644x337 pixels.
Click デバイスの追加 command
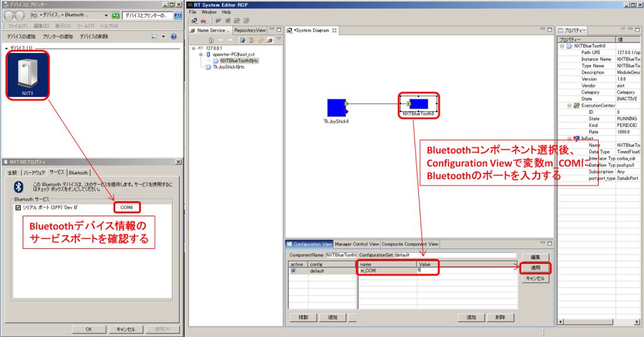pyautogui.click(x=21, y=36)
